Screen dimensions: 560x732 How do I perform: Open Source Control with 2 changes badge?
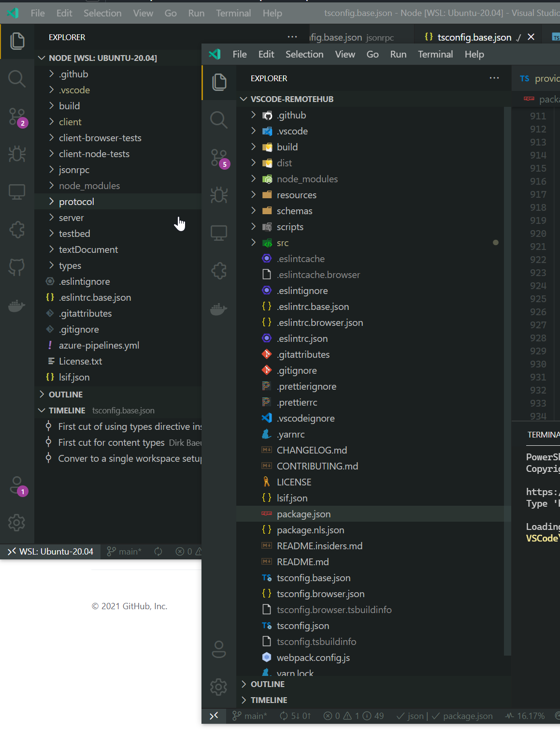(17, 117)
